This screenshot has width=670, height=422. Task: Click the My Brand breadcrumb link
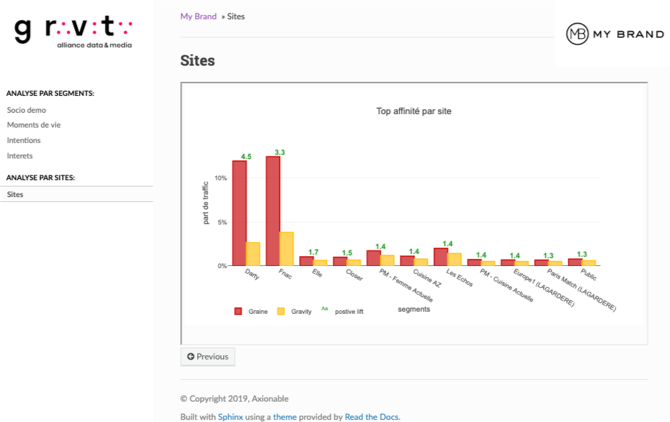click(x=198, y=17)
